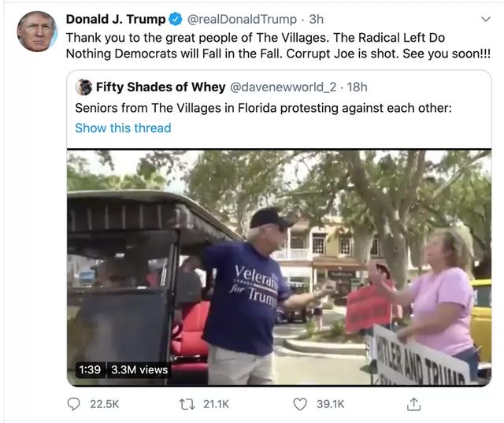Open the Fifty Shades of Whey avatar
The height and width of the screenshot is (423, 504).
point(83,87)
